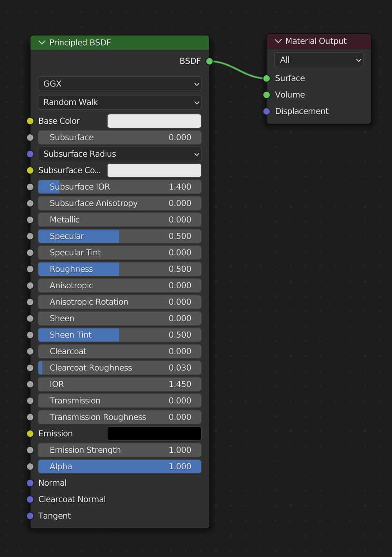The width and height of the screenshot is (392, 557).
Task: Click the Normal input socket
Action: tap(30, 483)
